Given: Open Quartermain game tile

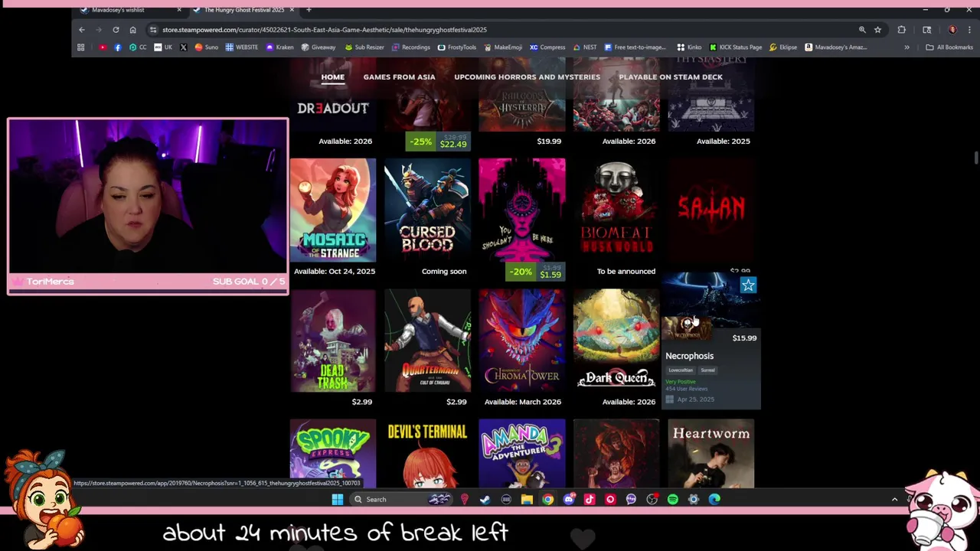Looking at the screenshot, I should tap(427, 341).
